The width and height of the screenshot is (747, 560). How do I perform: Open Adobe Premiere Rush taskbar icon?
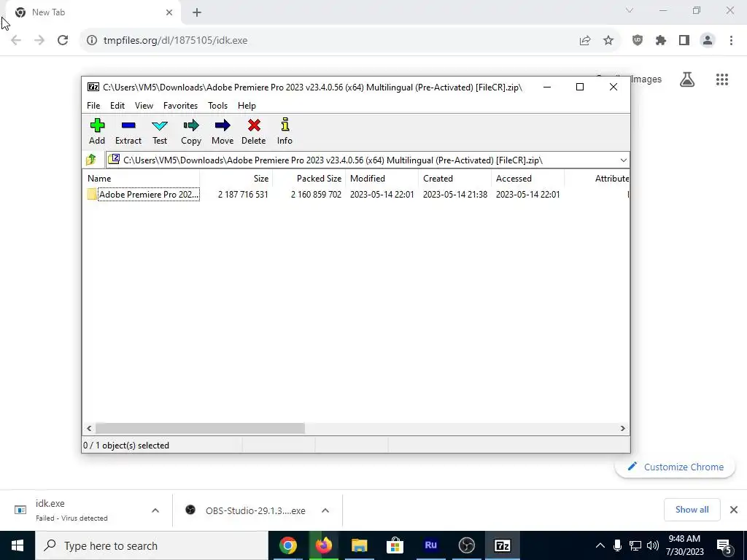tap(430, 545)
